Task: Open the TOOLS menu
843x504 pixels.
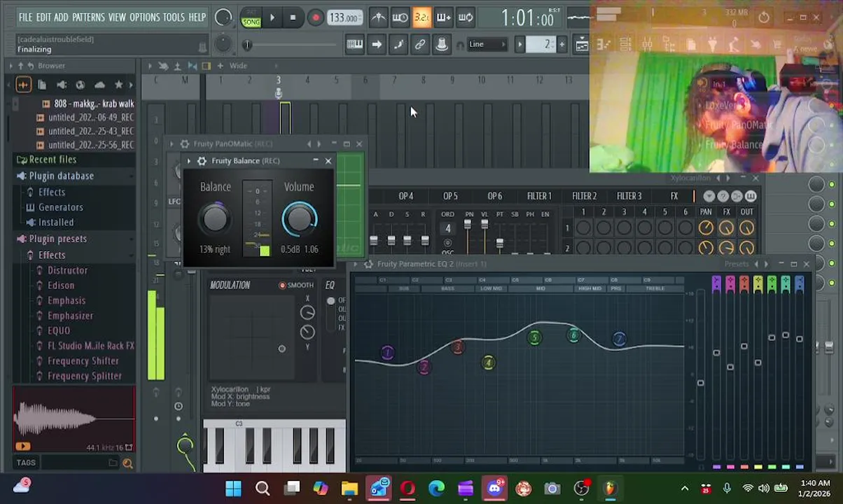Action: pos(174,17)
